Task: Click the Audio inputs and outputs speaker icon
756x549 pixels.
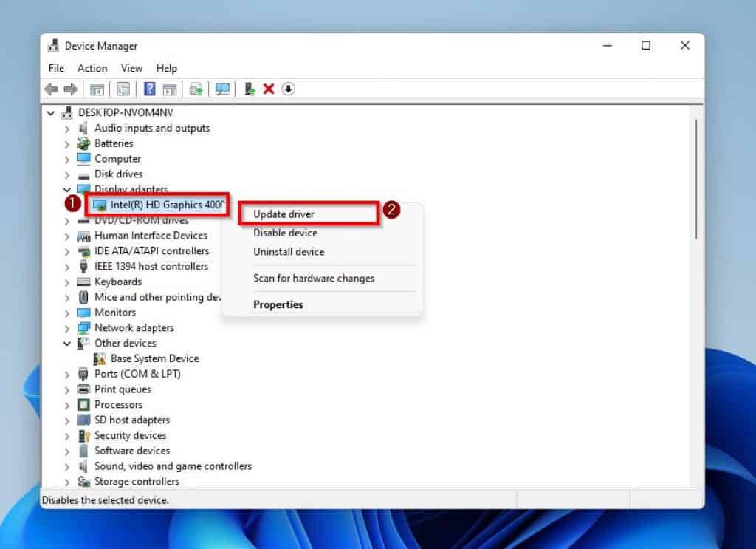Action: [x=83, y=128]
